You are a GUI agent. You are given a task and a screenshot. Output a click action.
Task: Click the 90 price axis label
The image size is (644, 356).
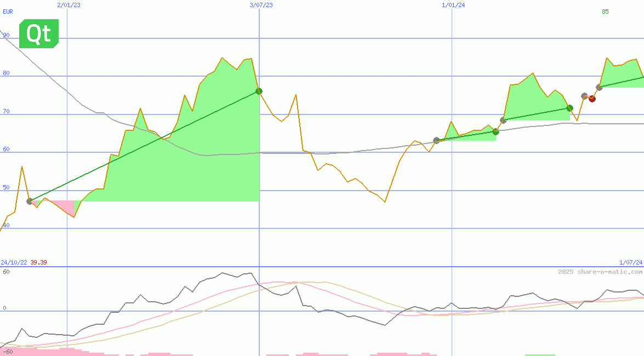point(6,35)
